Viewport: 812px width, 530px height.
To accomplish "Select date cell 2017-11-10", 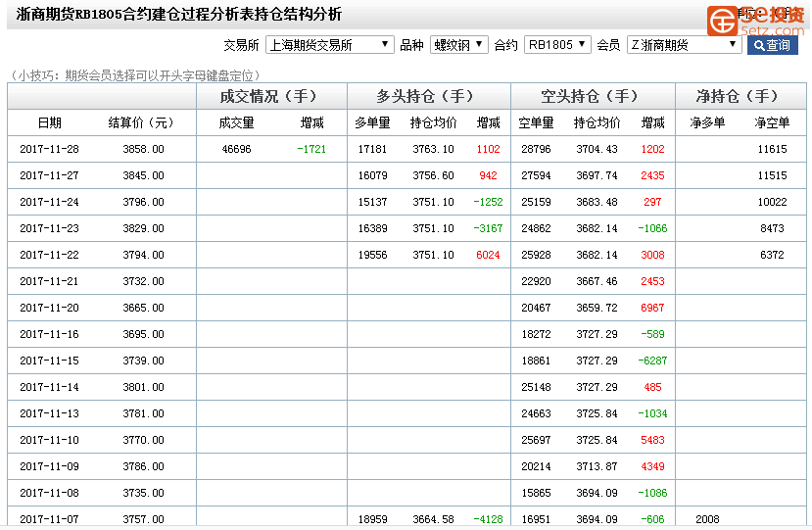I will [x=50, y=440].
